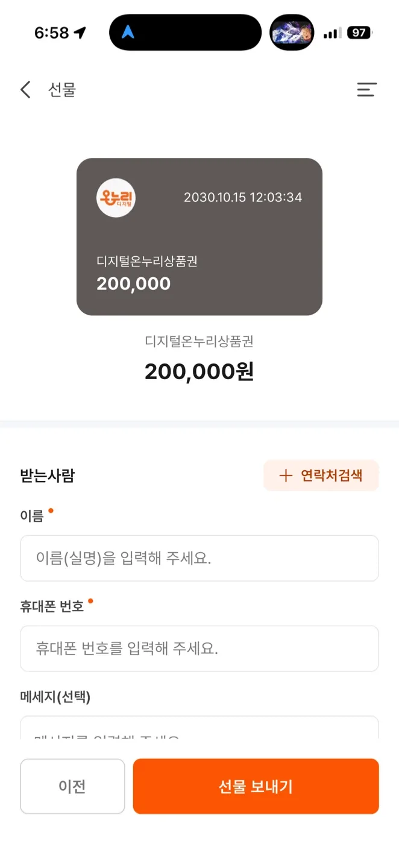The height and width of the screenshot is (868, 399).
Task: Tap the battery indicator showing 97
Action: coord(359,33)
